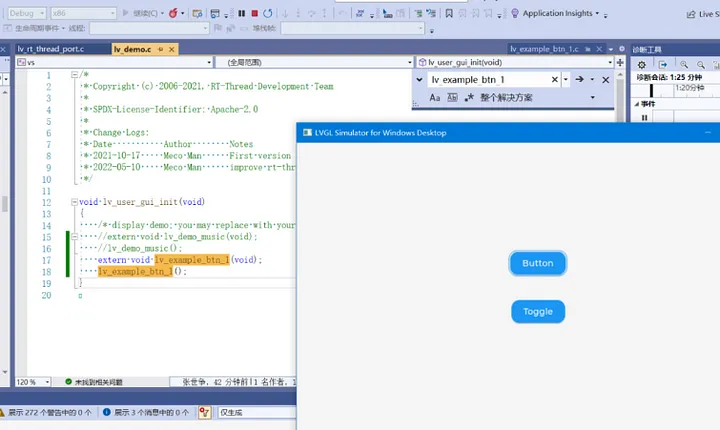Zoom out on diagnostic timeline
This screenshot has width=720, height=430.
(x=700, y=65)
